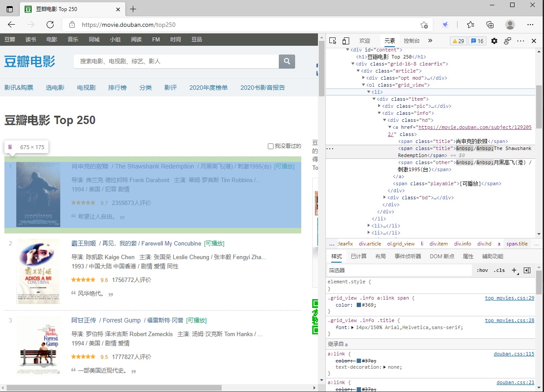Viewport: 544px width, 392px height.
Task: Expand the div class="pic" node
Action: (x=379, y=106)
